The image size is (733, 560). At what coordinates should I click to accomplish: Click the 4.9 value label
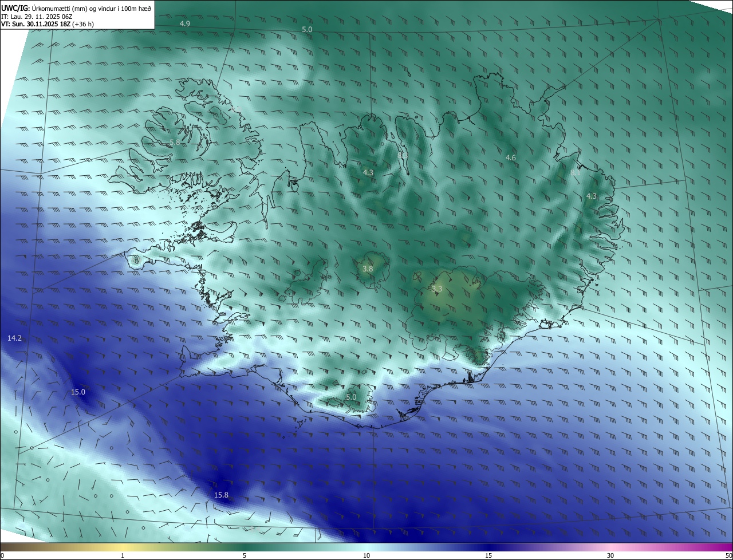[185, 23]
